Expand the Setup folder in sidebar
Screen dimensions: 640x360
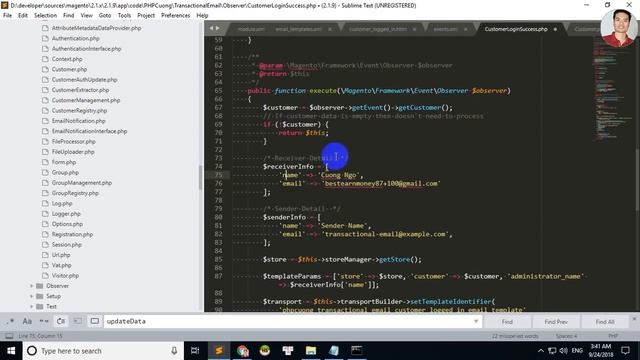pyautogui.click(x=32, y=296)
